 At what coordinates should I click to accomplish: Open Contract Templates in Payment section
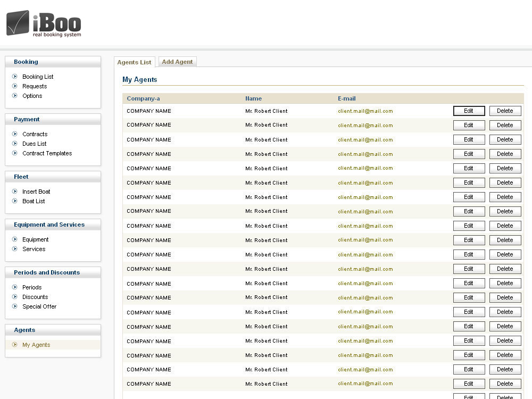click(47, 153)
